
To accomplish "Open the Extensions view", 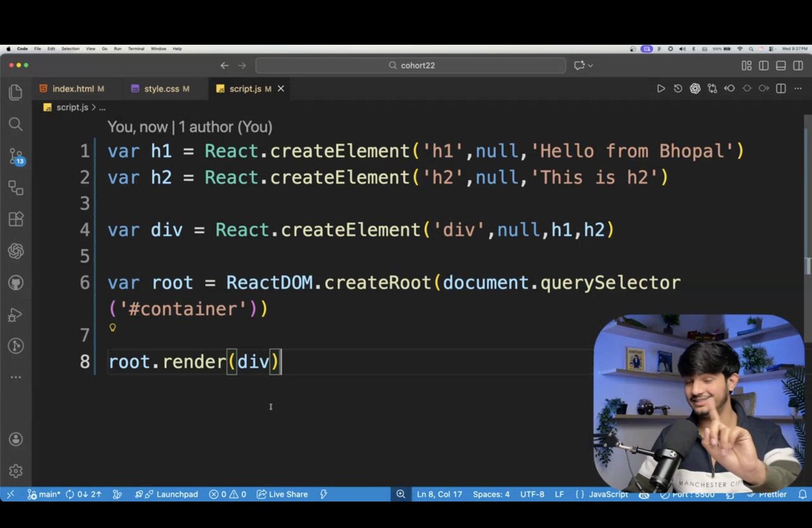I will coord(16,219).
